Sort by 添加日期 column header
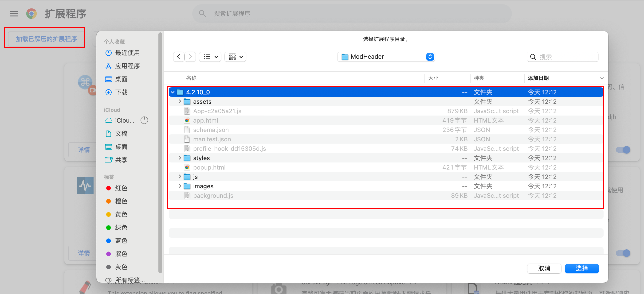The image size is (644, 294). coord(538,78)
